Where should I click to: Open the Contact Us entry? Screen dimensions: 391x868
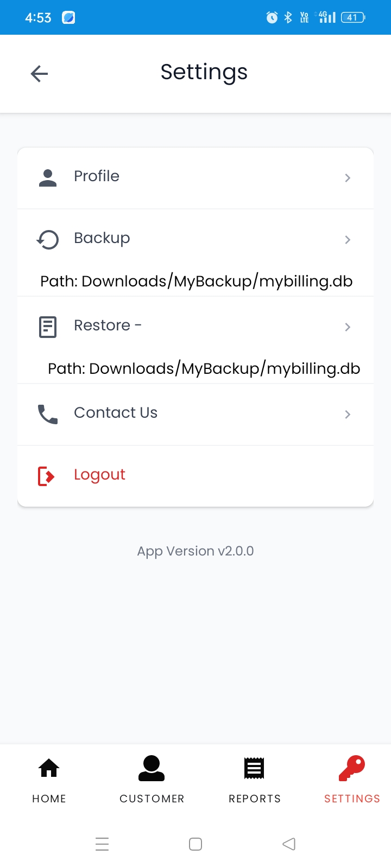pos(116,413)
